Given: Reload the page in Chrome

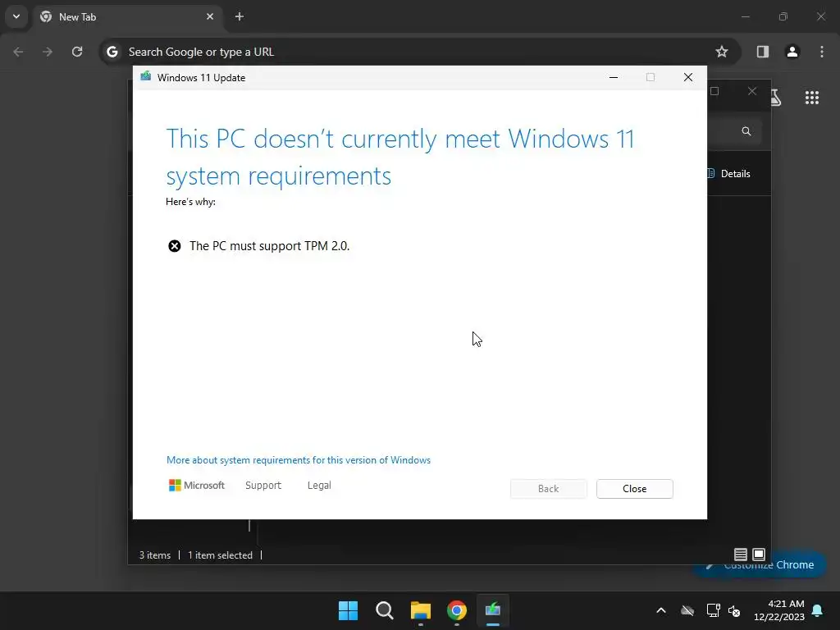Looking at the screenshot, I should (77, 52).
